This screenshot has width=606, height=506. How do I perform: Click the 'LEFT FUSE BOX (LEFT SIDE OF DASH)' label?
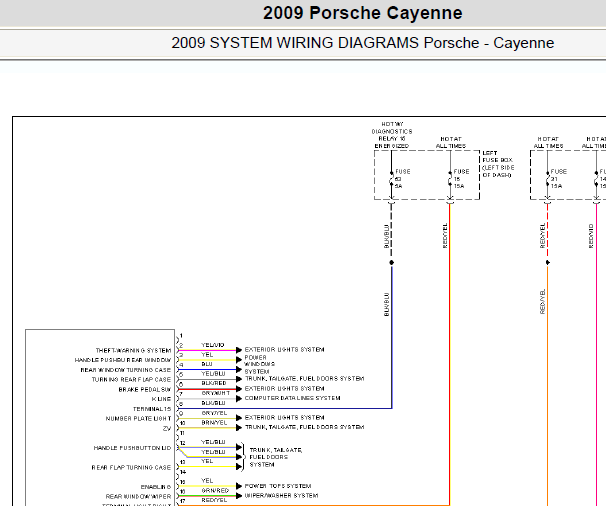coord(498,164)
